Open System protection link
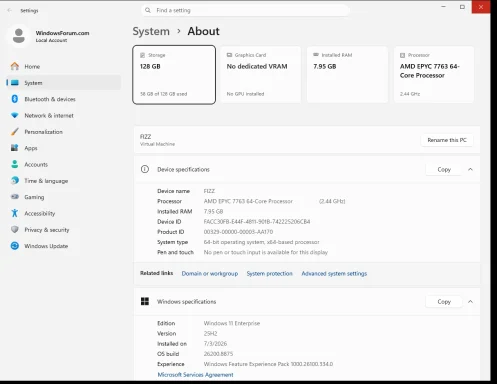The height and width of the screenshot is (384, 497). click(x=269, y=273)
